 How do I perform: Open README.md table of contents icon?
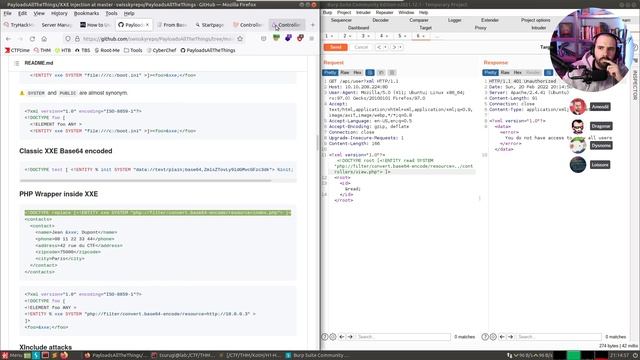[17, 63]
